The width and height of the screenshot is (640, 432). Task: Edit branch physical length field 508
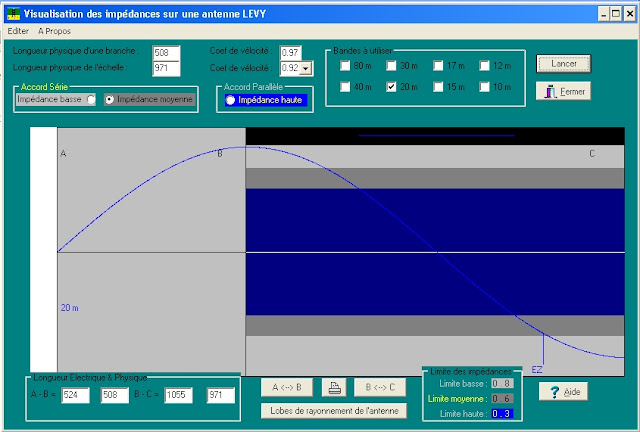pos(167,53)
